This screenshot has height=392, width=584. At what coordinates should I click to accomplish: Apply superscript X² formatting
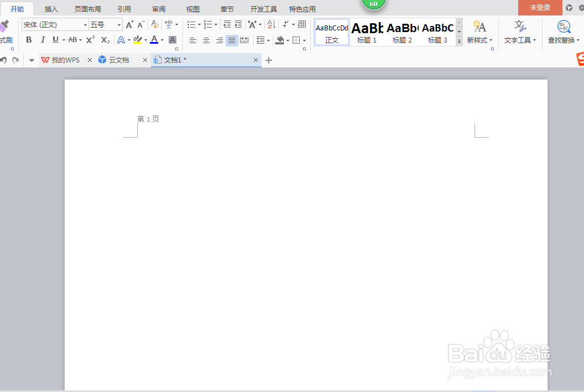tap(91, 40)
